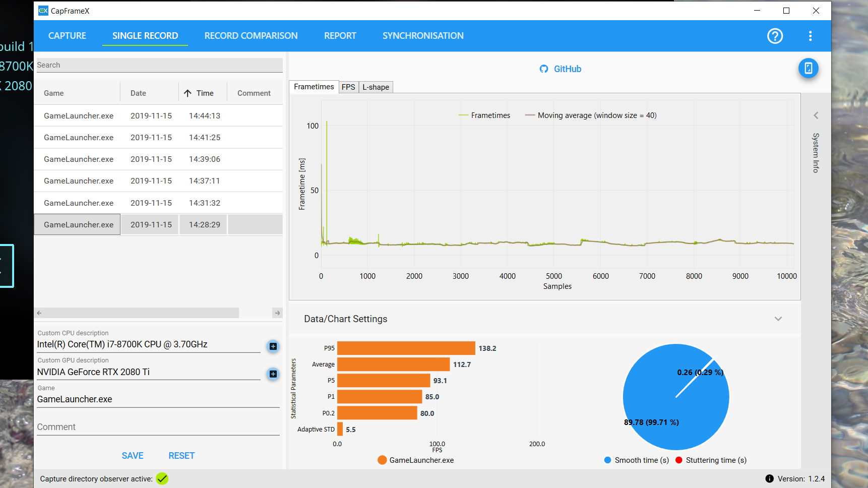Image resolution: width=868 pixels, height=488 pixels.
Task: Select the Frametimes chart tab
Action: point(314,87)
